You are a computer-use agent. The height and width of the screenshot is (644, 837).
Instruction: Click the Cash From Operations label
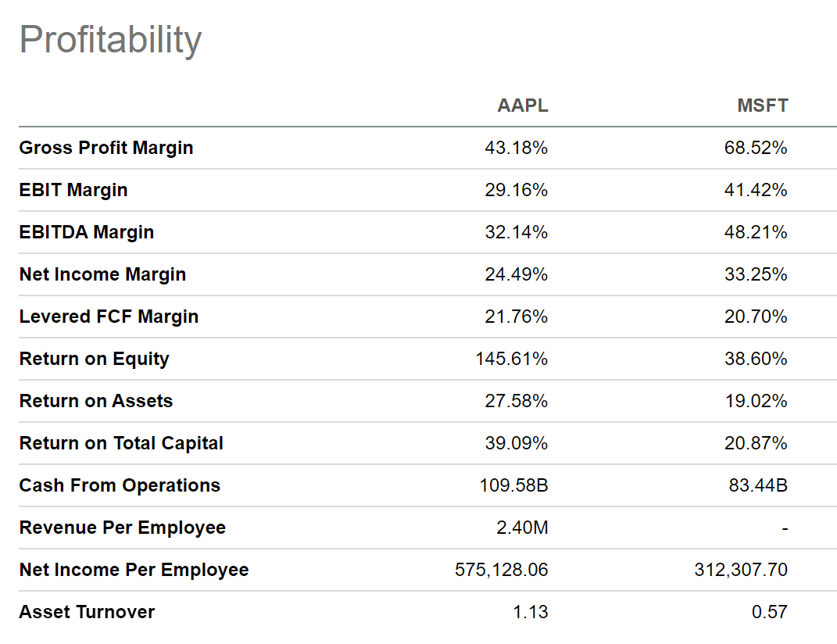click(x=120, y=485)
